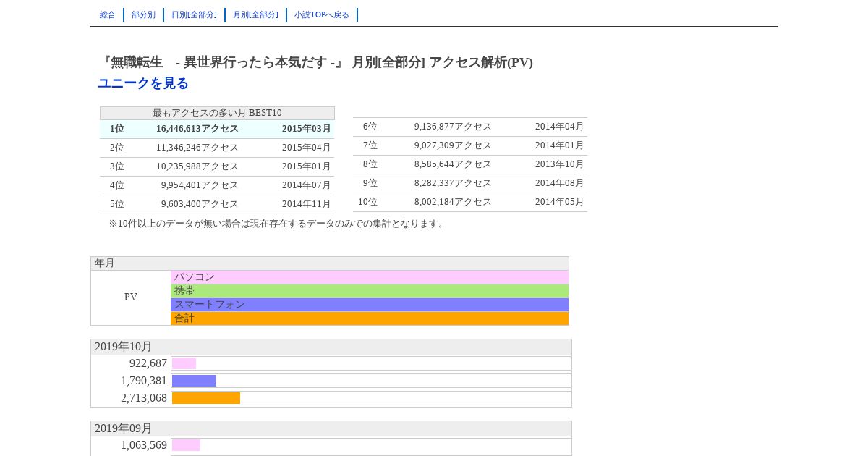
Task: Click the 2015年01月 date cell
Action: [x=307, y=166]
